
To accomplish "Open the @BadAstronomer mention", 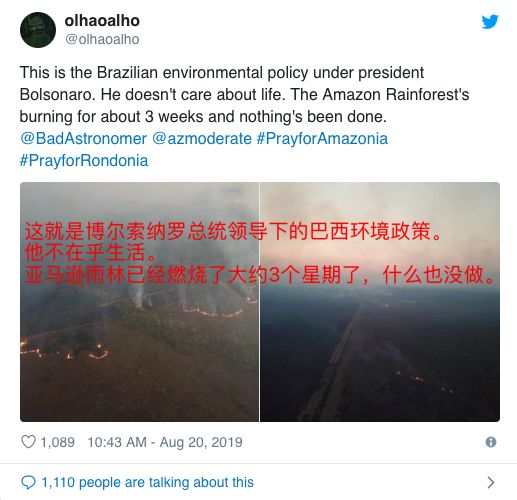I will pyautogui.click(x=83, y=139).
